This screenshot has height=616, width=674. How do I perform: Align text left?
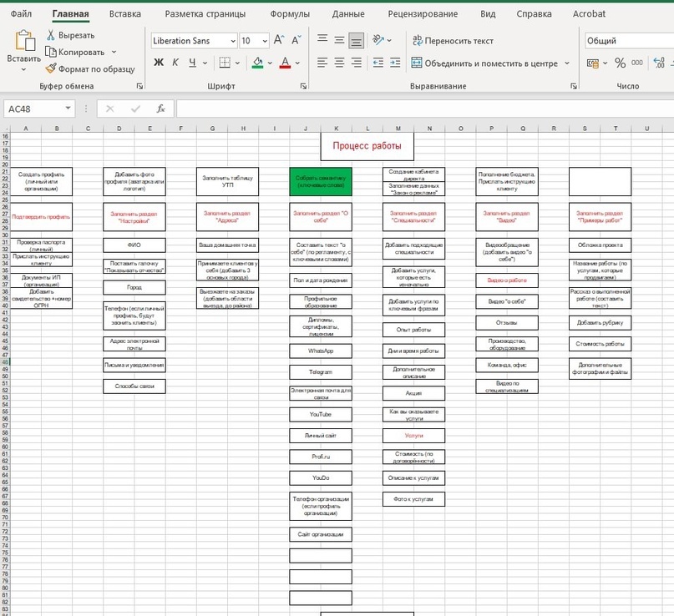pyautogui.click(x=322, y=63)
